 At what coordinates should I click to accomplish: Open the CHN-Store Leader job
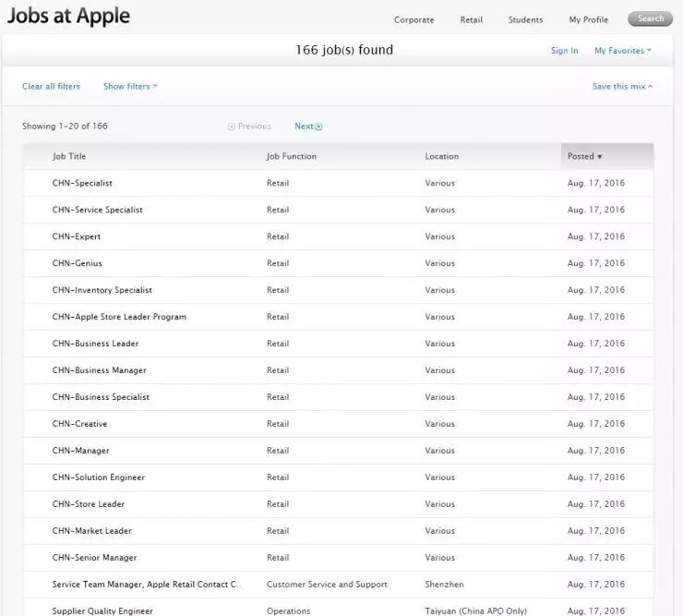click(x=89, y=504)
